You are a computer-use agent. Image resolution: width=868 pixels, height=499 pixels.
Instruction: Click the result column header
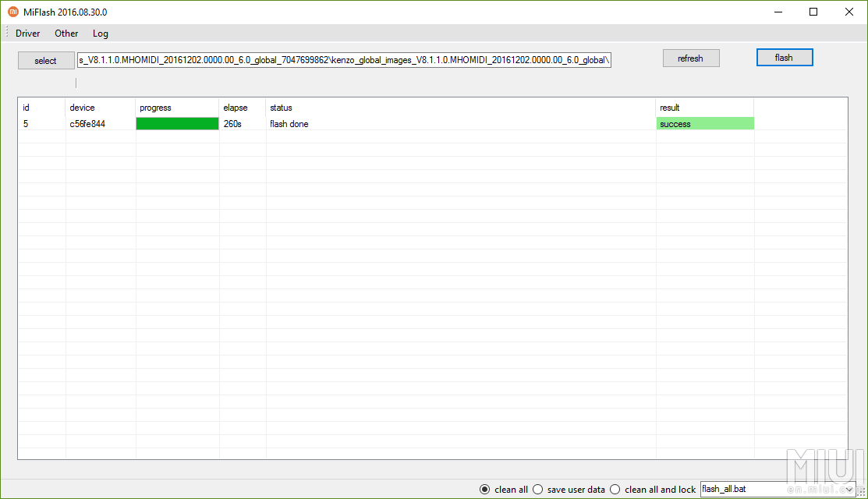click(705, 108)
